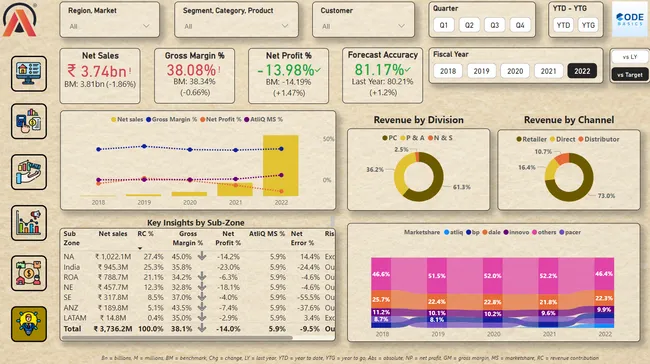Open the sales view hand-with-chart icon

pyautogui.click(x=29, y=172)
